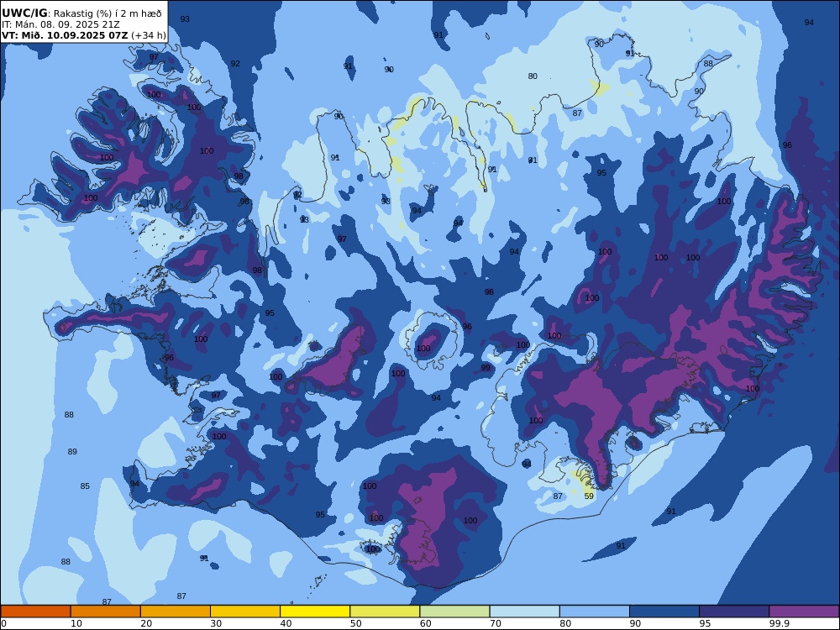840x630 pixels.
Task: Click the "80" humidity value in the north
Action: point(533,76)
